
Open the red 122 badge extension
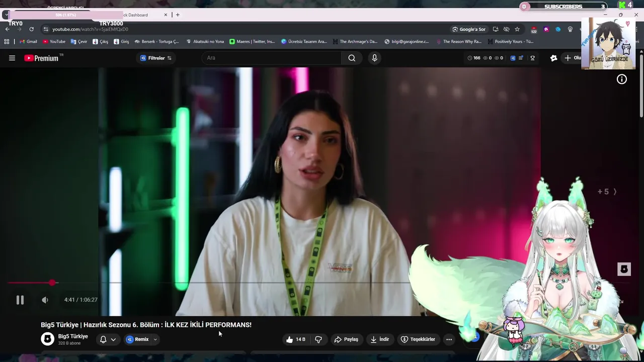point(534,30)
